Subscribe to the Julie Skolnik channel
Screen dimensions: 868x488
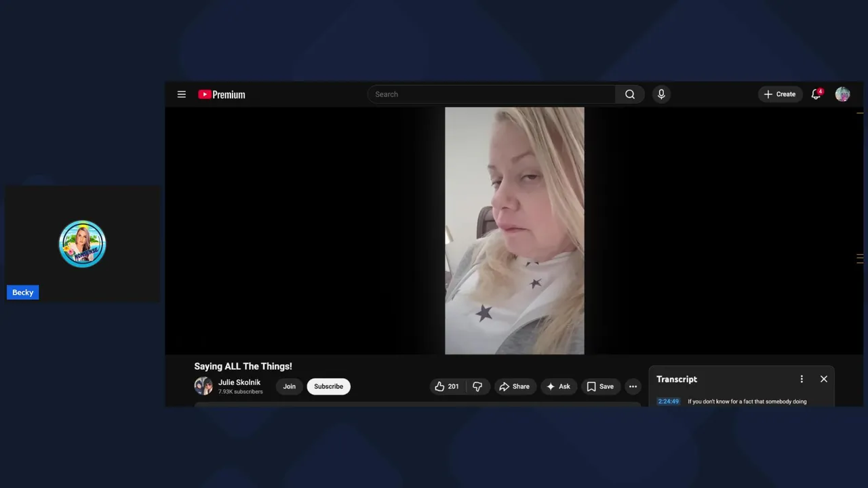pos(328,386)
